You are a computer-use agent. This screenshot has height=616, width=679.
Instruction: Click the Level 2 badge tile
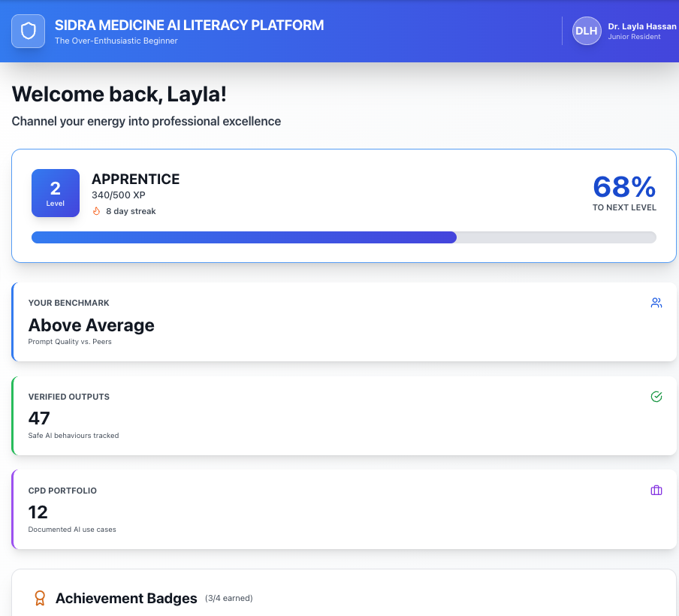pos(56,193)
